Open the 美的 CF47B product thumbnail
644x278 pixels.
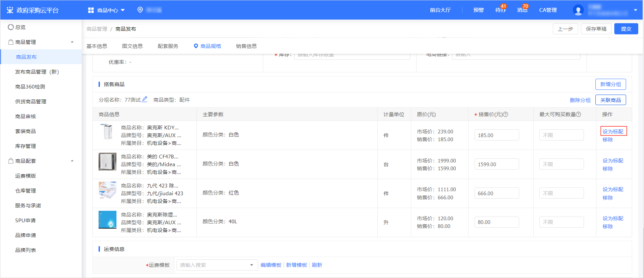tap(107, 161)
